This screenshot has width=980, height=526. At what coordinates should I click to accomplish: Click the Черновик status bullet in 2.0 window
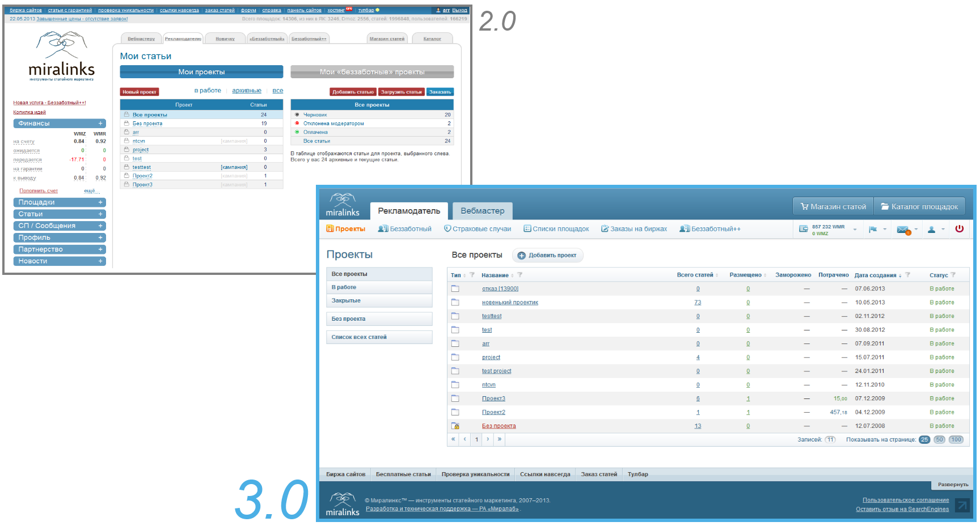297,114
